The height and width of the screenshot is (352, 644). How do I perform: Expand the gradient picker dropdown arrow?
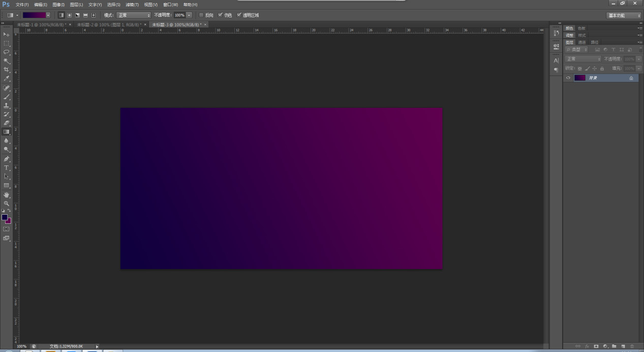pos(48,15)
